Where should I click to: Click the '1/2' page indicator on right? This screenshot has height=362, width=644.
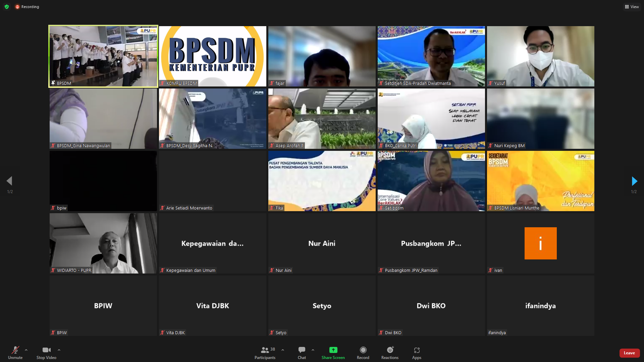tap(634, 192)
